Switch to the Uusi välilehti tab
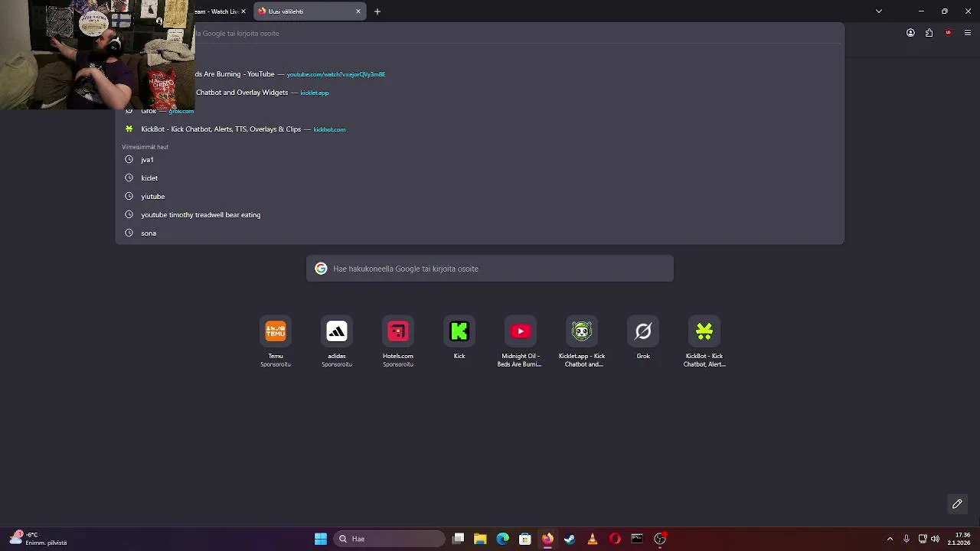Screen dimensions: 980x551 click(309, 11)
